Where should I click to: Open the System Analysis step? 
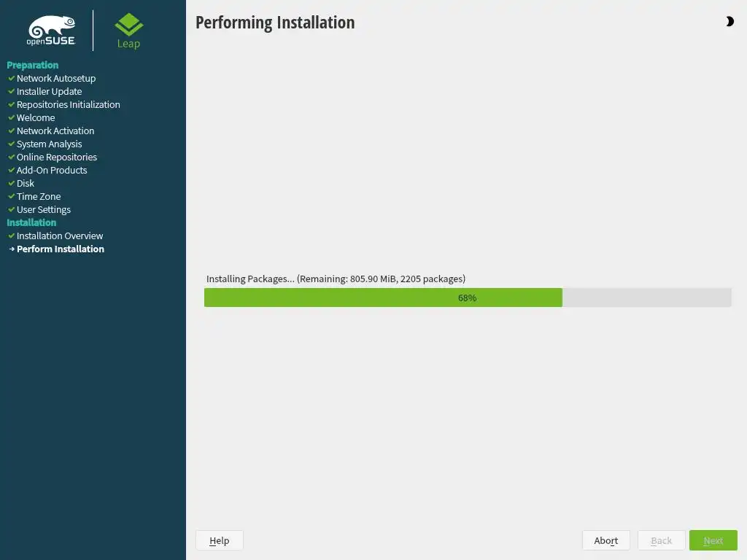(49, 144)
